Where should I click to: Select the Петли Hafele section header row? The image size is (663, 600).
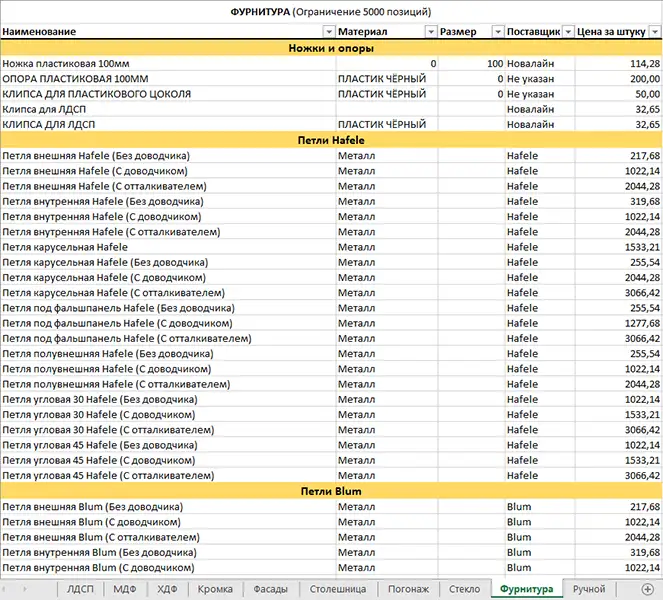331,140
